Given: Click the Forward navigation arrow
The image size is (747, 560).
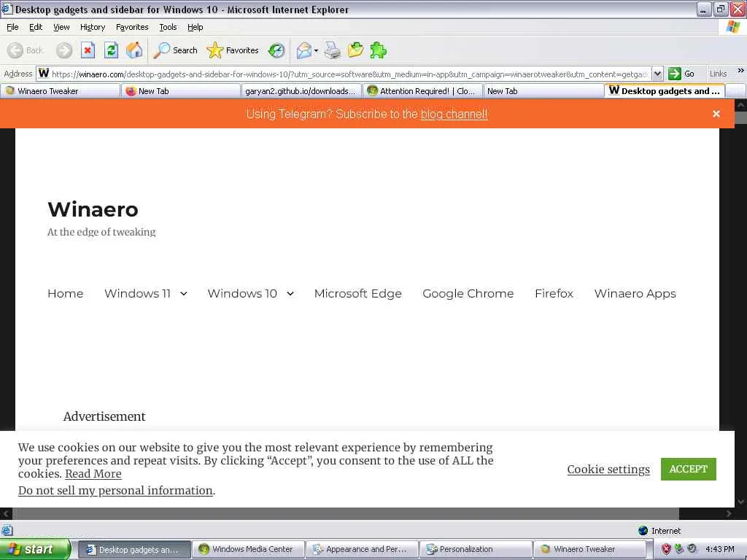Looking at the screenshot, I should (64, 50).
